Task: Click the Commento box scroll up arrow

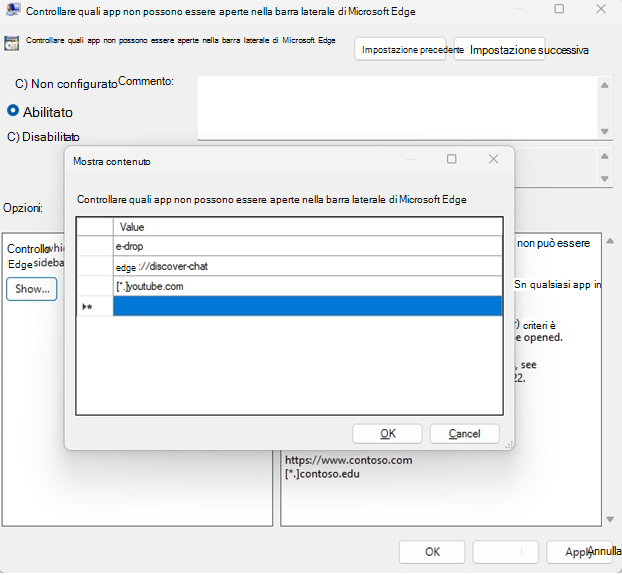Action: [x=605, y=85]
